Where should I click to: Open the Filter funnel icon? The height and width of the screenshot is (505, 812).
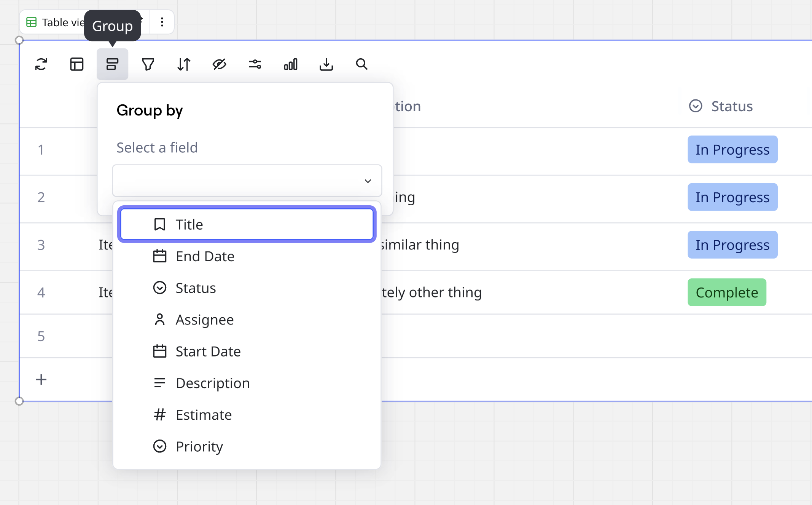[x=148, y=64]
